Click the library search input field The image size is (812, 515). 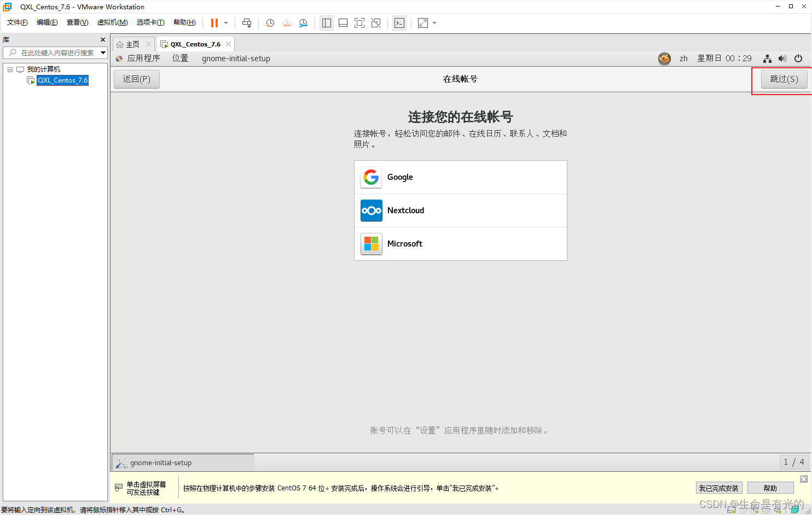point(55,52)
